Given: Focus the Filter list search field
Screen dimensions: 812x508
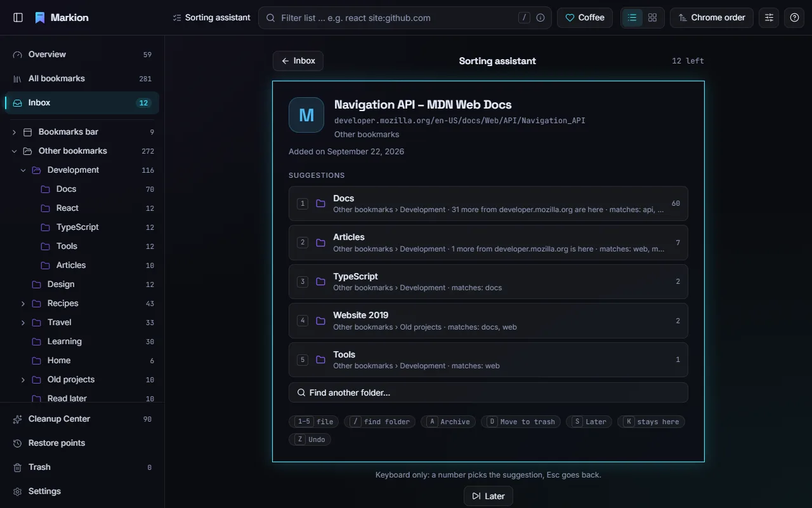Looking at the screenshot, I should click(x=405, y=18).
